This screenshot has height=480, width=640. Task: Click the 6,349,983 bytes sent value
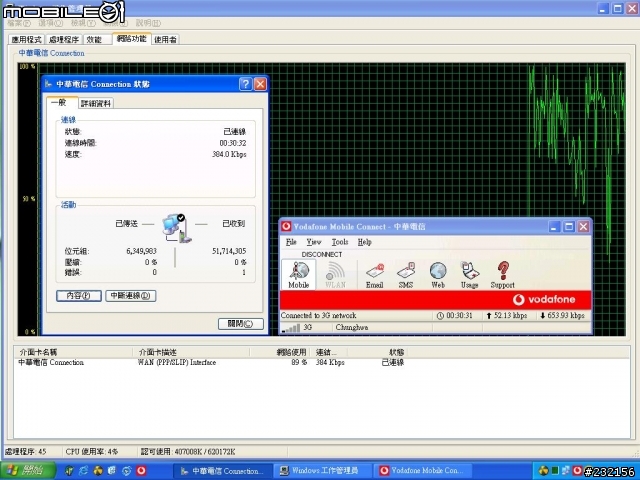point(141,251)
